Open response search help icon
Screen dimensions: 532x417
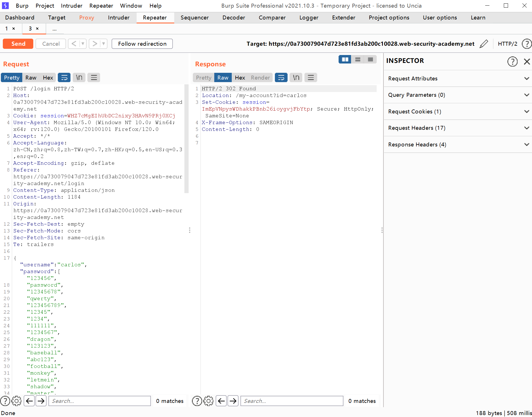point(197,401)
